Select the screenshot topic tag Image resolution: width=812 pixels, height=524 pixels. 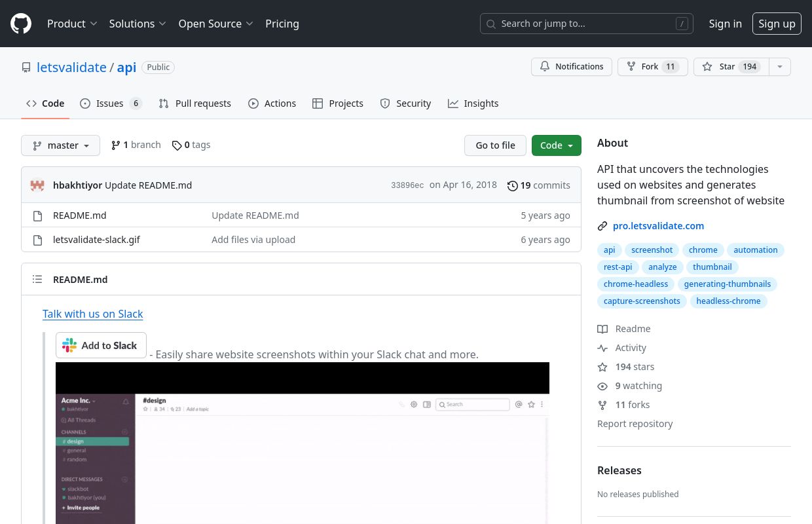[x=652, y=250]
